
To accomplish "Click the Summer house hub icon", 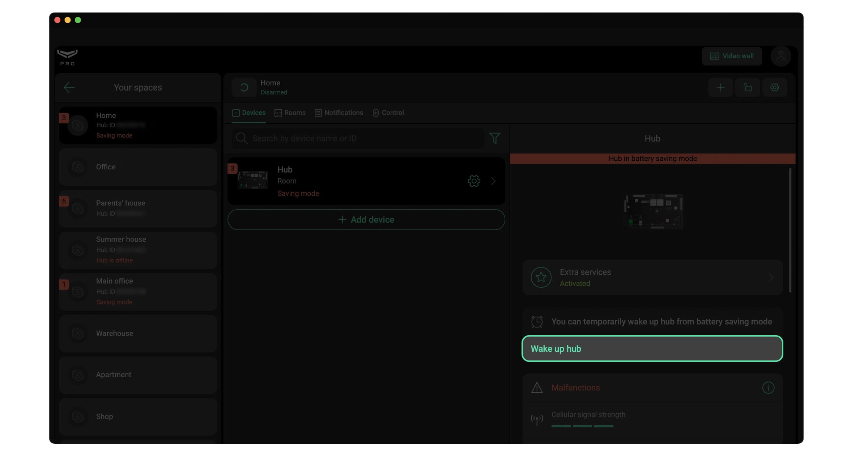I will point(78,250).
